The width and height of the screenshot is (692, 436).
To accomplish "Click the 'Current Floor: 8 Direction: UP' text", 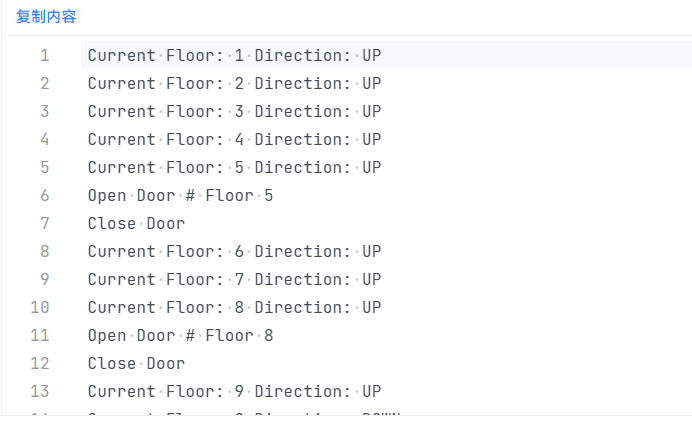I will click(234, 308).
